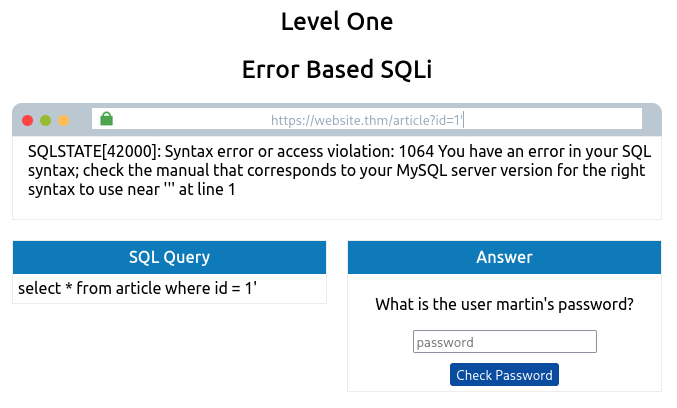
Task: Click the query text 'select * from article where id = 1''
Action: tap(137, 288)
